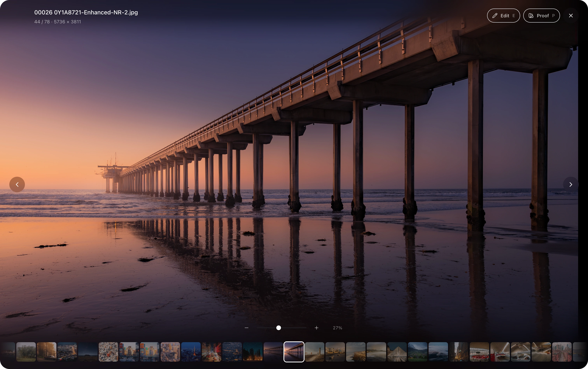Open the dark night sky island thumbnail
The image size is (588, 369).
tap(88, 352)
